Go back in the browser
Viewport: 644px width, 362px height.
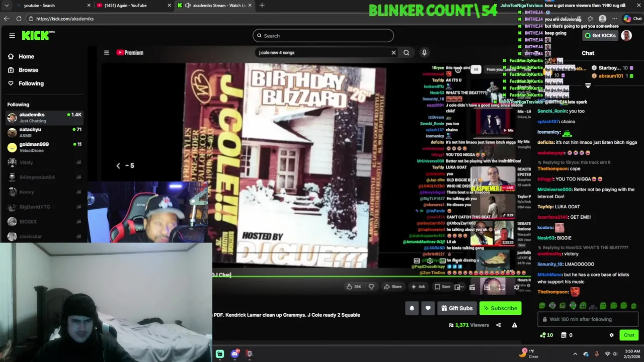click(7, 19)
